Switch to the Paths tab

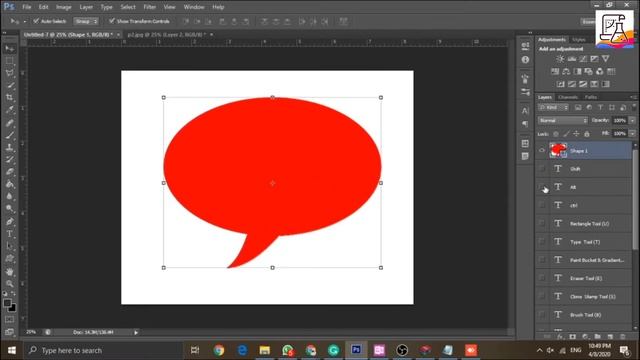tap(591, 97)
